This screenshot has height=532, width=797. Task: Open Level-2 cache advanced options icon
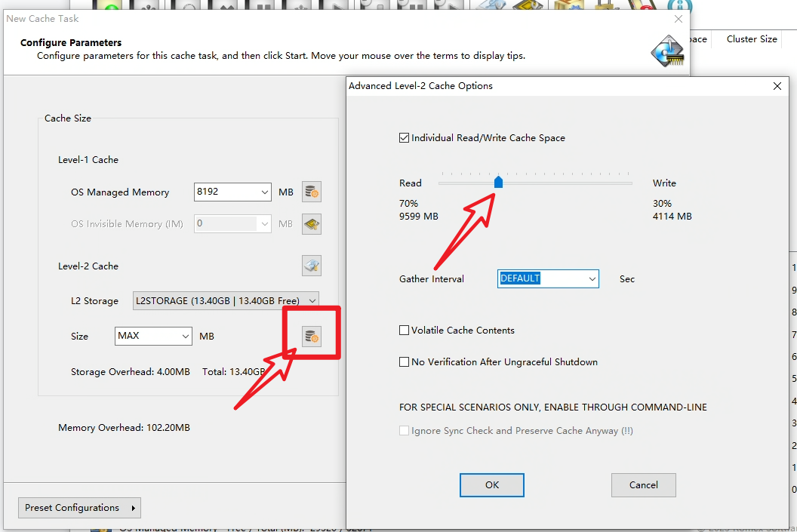(x=312, y=337)
